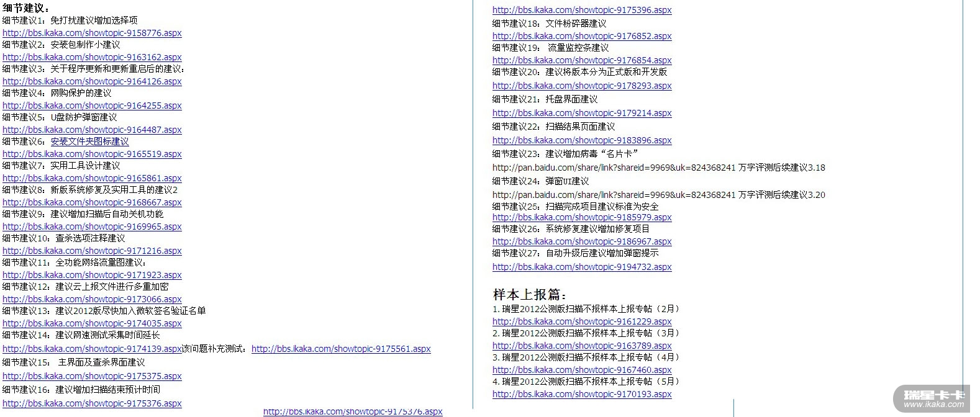Click text 细节建议22：扫描结果页面建议
Viewport: 980px width, 417px height.
[554, 127]
